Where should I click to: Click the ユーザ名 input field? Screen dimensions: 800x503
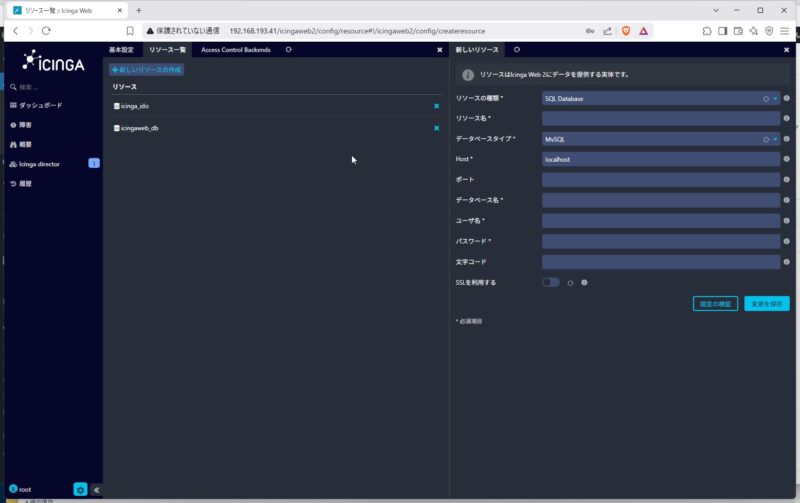661,221
